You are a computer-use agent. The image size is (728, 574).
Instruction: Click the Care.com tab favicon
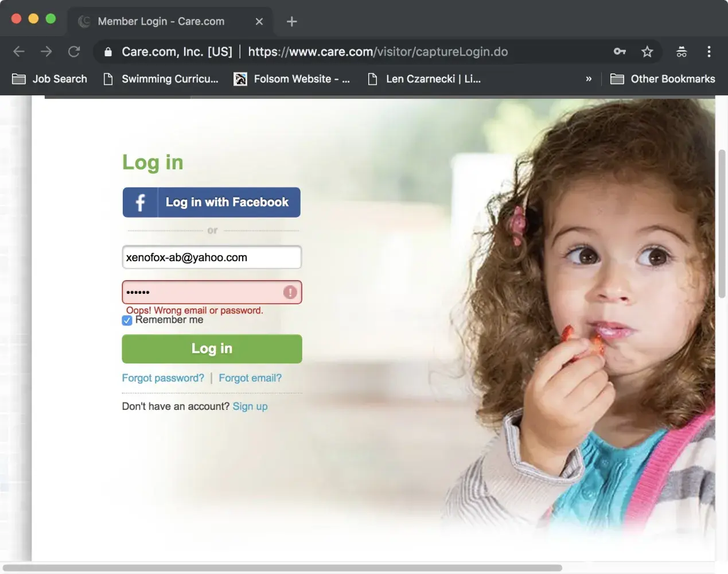(x=84, y=21)
